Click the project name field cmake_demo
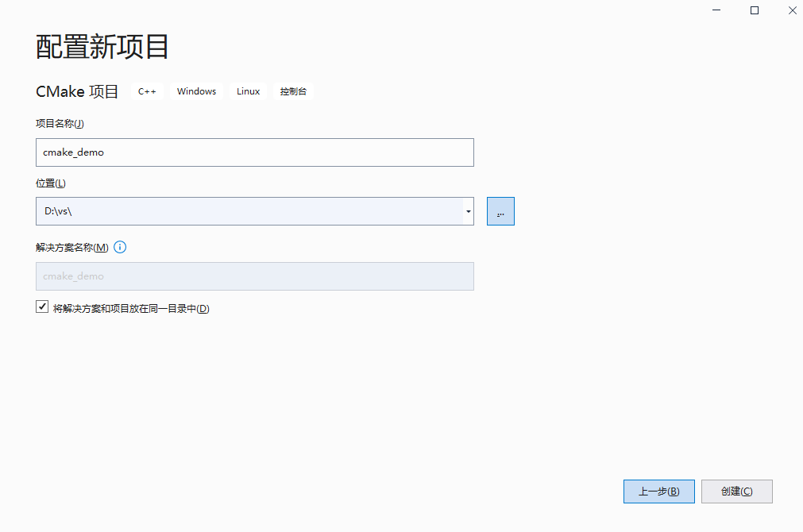 254,152
